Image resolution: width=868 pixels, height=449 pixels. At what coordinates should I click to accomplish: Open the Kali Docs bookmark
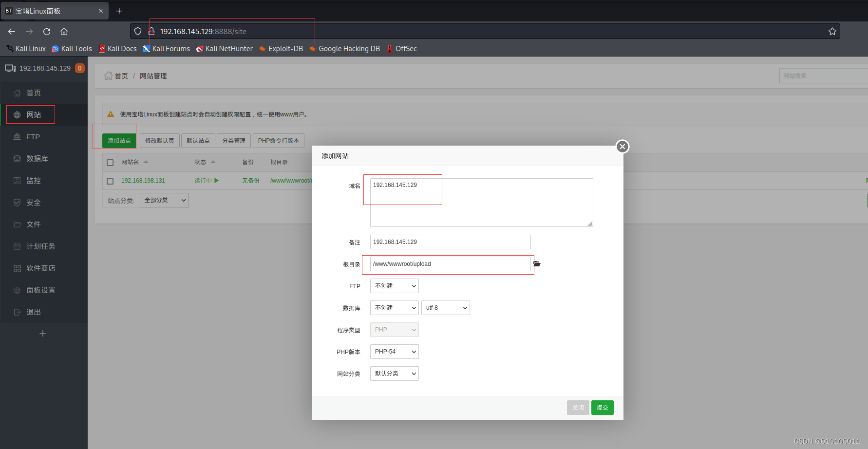tap(117, 49)
